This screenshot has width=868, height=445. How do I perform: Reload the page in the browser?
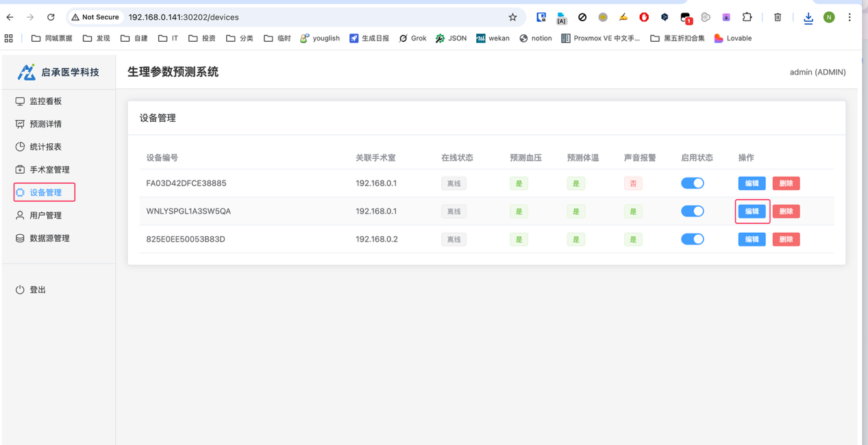(x=51, y=17)
